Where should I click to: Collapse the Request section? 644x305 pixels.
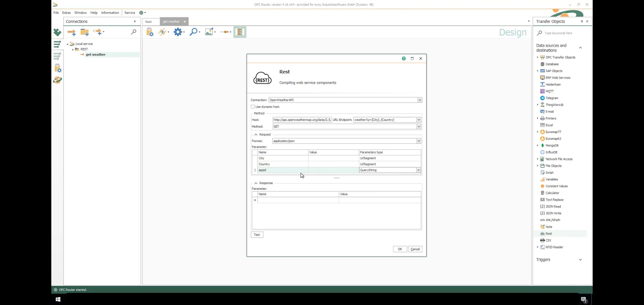click(x=256, y=135)
